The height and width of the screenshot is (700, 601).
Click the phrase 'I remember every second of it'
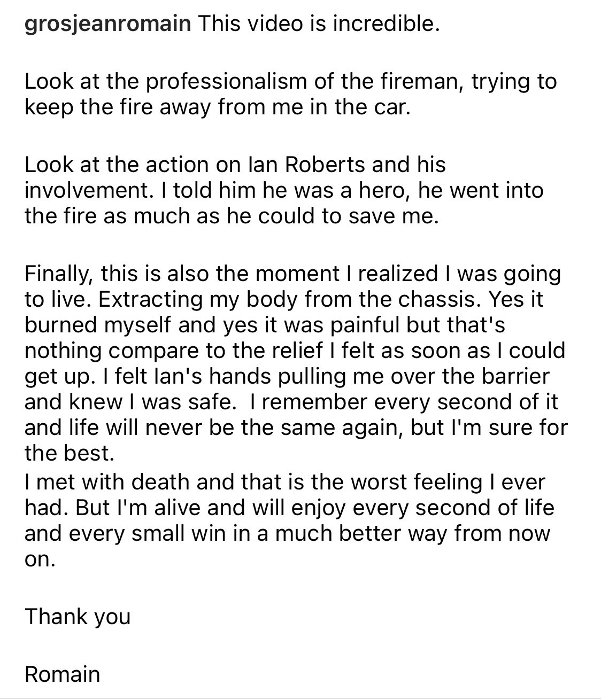click(402, 402)
